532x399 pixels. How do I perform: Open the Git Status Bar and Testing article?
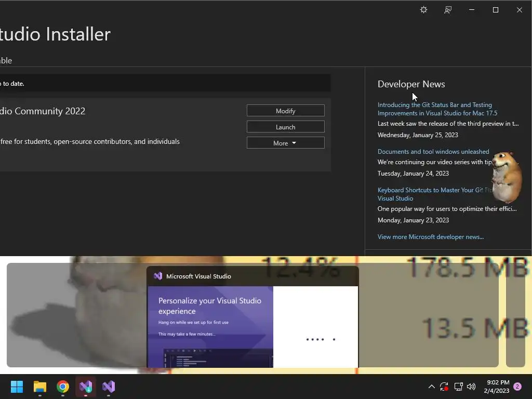point(437,109)
